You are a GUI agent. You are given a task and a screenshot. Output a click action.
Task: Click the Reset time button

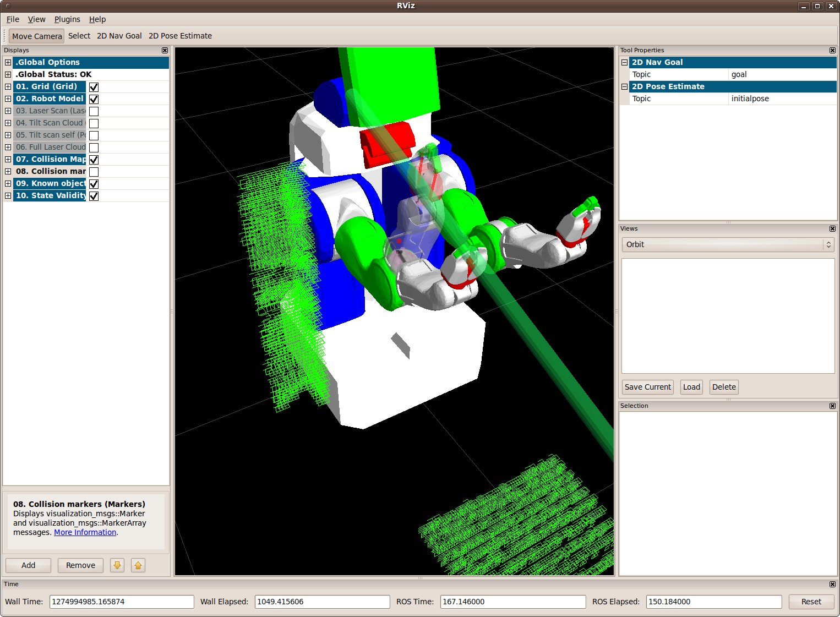click(x=811, y=602)
